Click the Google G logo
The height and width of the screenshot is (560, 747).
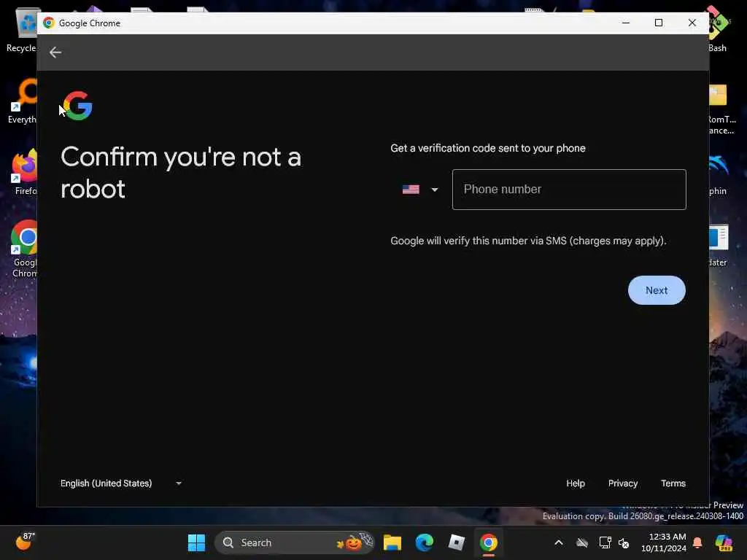(x=77, y=106)
